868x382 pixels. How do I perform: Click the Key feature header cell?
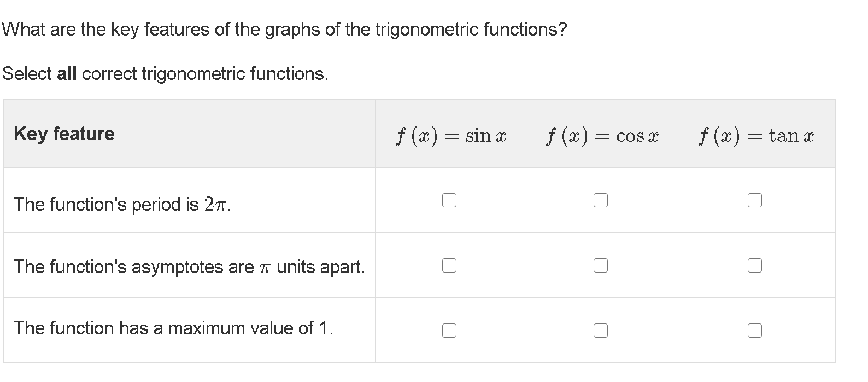click(x=64, y=134)
